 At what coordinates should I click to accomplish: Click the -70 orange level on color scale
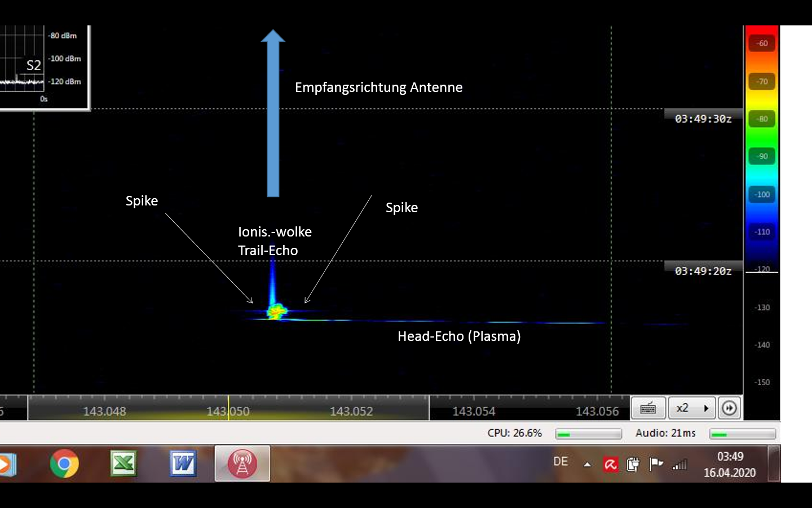[x=762, y=82]
